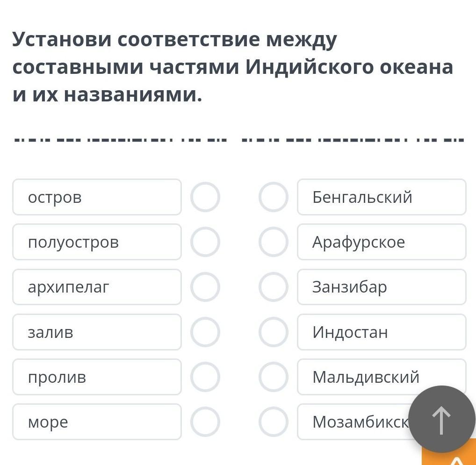Select the radio circle next to полуостров
Screen dimensions: 476x465
tap(205, 242)
